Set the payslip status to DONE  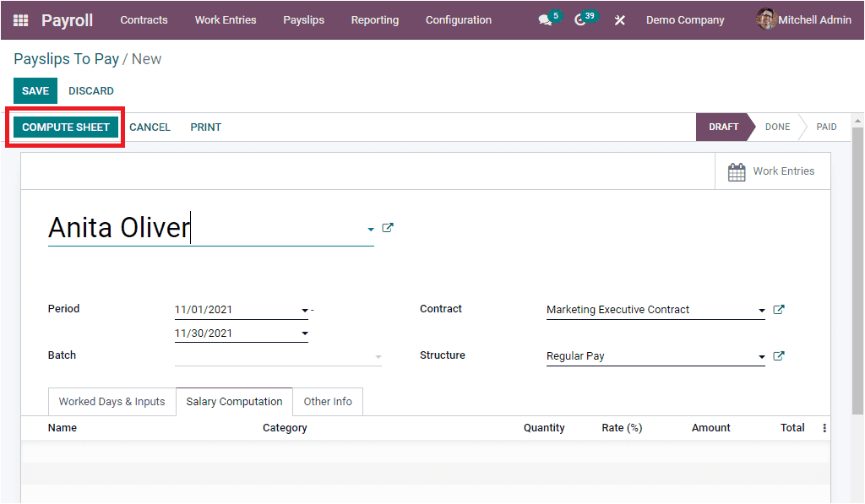776,127
